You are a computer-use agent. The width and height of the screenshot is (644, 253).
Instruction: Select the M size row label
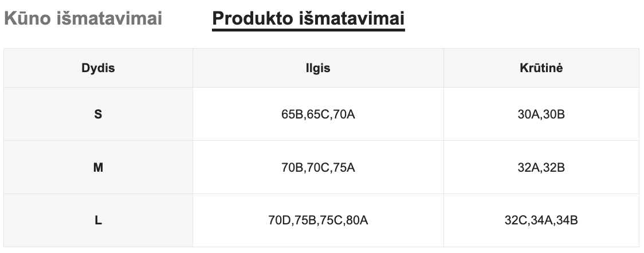pyautogui.click(x=98, y=168)
